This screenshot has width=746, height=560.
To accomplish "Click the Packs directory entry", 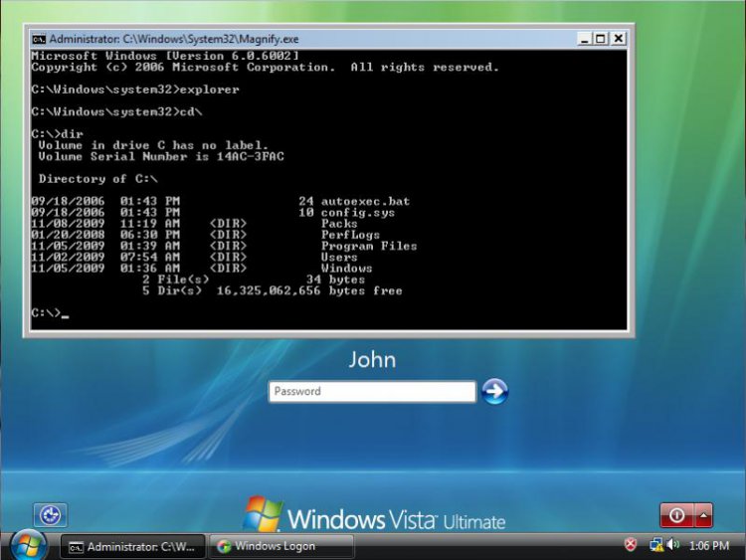I will (339, 224).
